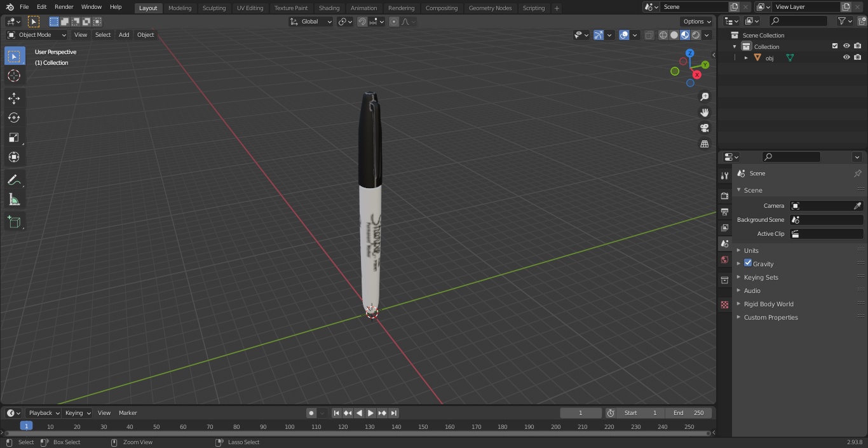The height and width of the screenshot is (448, 868).
Task: Select the Measure tool
Action: click(14, 200)
